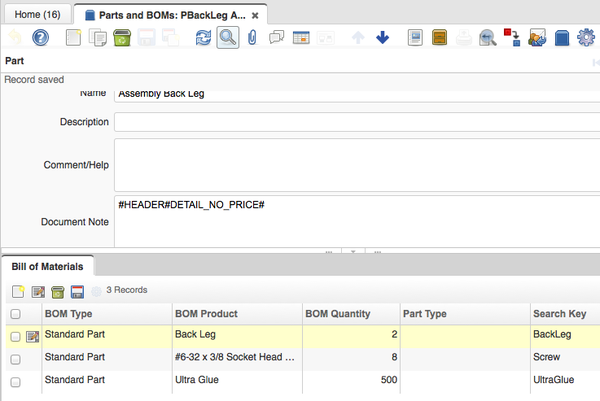Open Lookup Record with magnifier icon
Viewport: 600px width, 401px height.
coord(228,38)
